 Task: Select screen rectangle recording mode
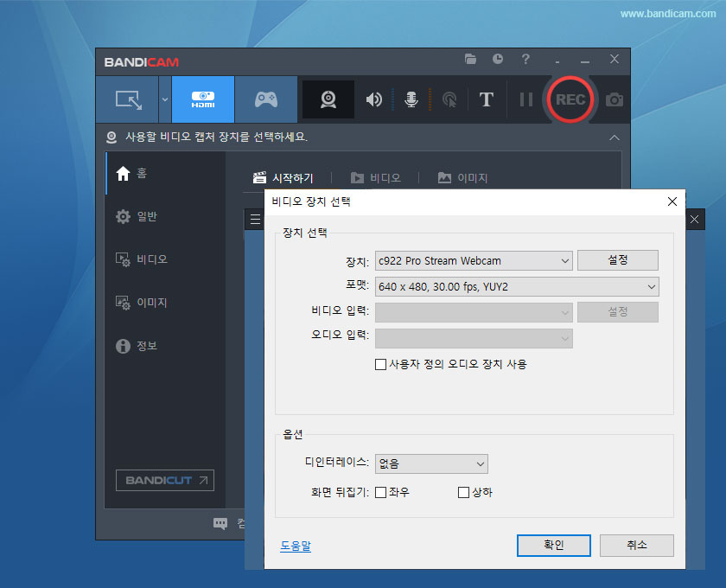(x=128, y=99)
